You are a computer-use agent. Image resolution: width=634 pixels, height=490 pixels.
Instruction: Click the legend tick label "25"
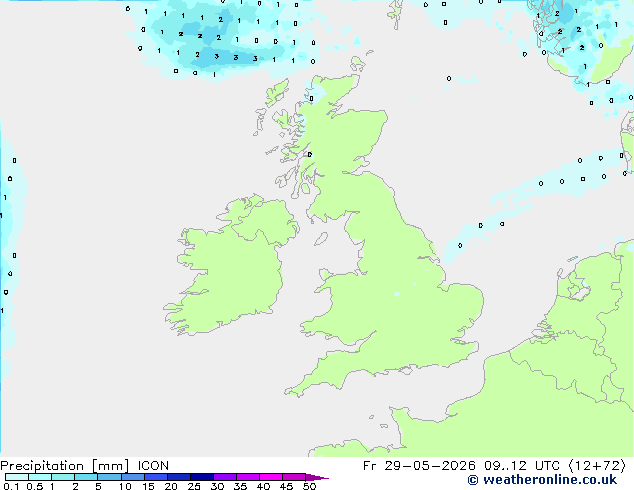[194, 486]
